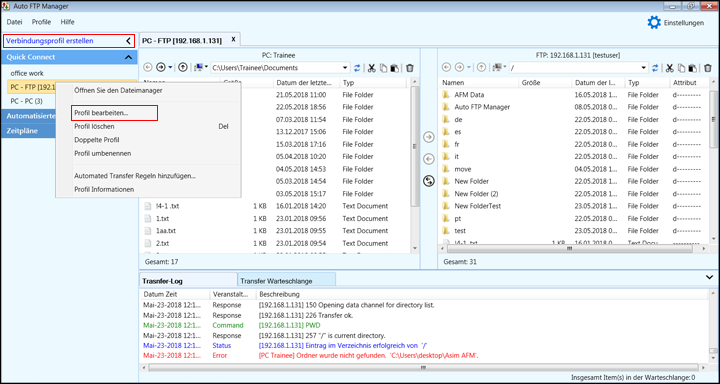Switch to Transfer Warteschlange tab
This screenshot has height=384, width=720.
(x=287, y=280)
